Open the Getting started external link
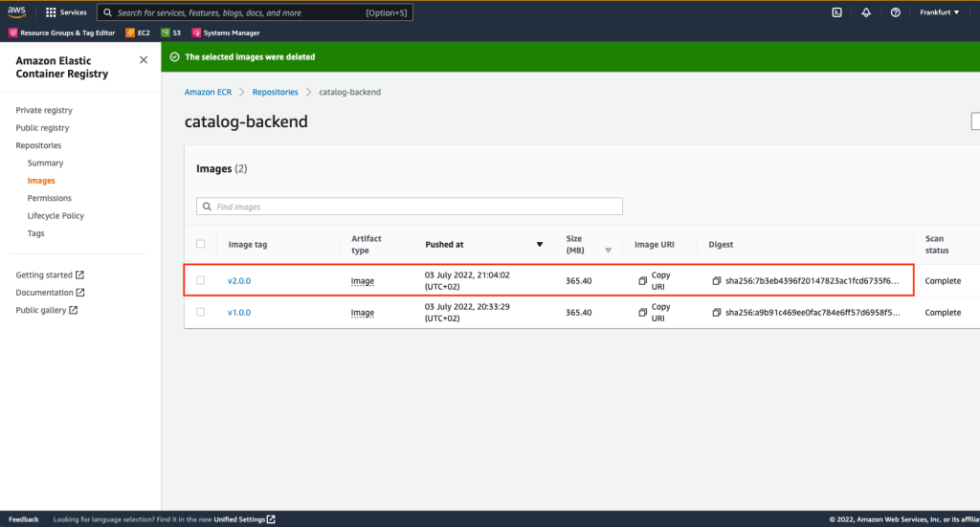The image size is (980, 527). pyautogui.click(x=50, y=274)
